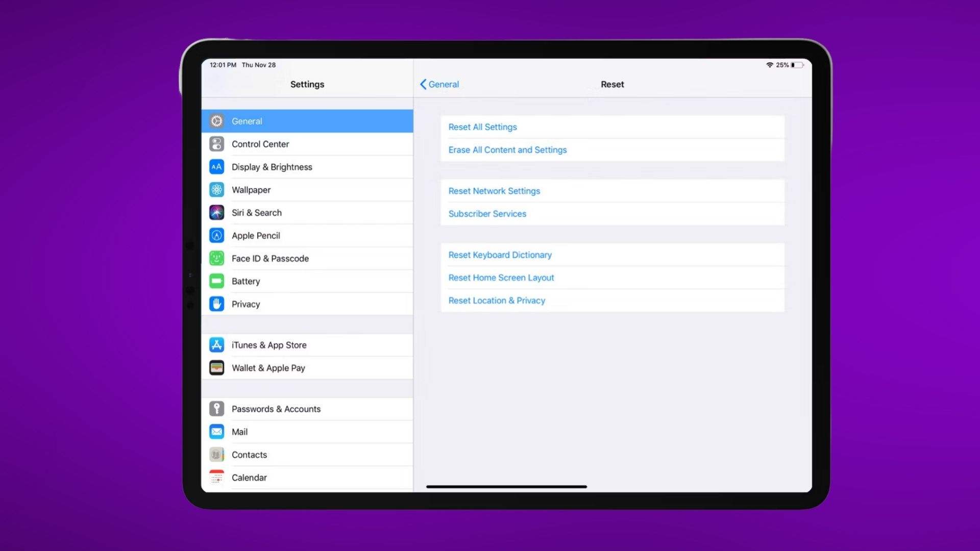980x551 pixels.
Task: Select Privacy settings icon
Action: coord(217,304)
